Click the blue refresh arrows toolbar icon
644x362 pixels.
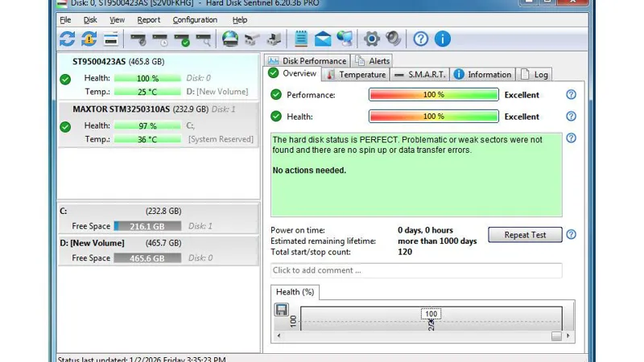coord(67,39)
